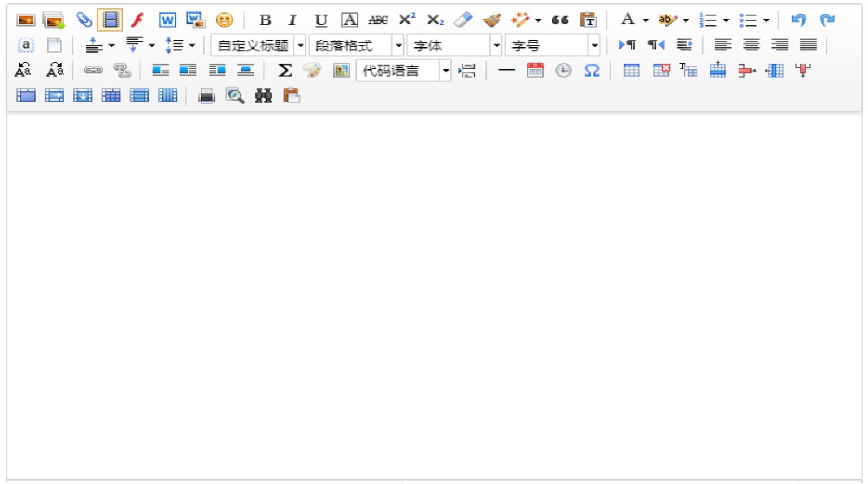
Task: Click the insert video icon
Action: click(x=110, y=20)
